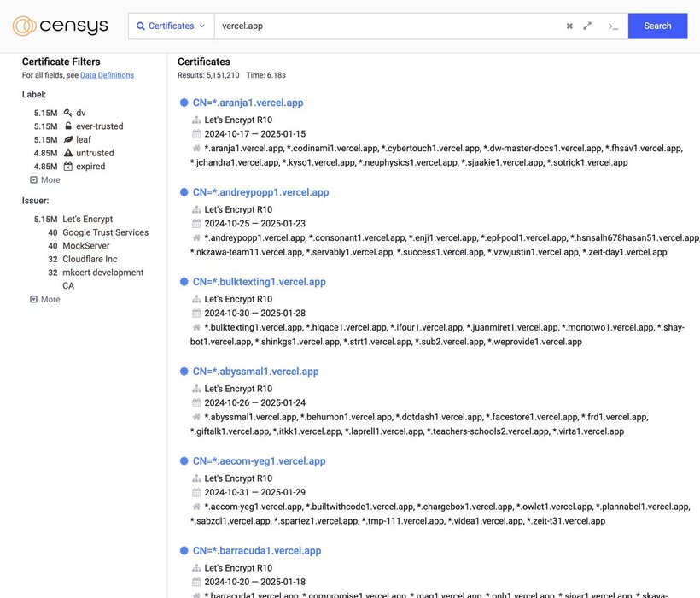Click the badge icon beside CN=*.aranja1.vercel.app
The width and height of the screenshot is (700, 598).
pos(184,103)
